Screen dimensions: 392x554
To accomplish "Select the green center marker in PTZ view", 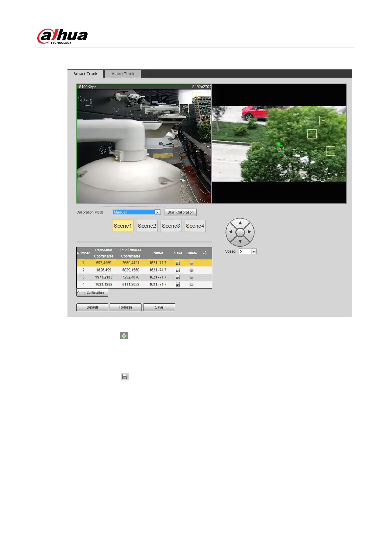I will point(279,144).
